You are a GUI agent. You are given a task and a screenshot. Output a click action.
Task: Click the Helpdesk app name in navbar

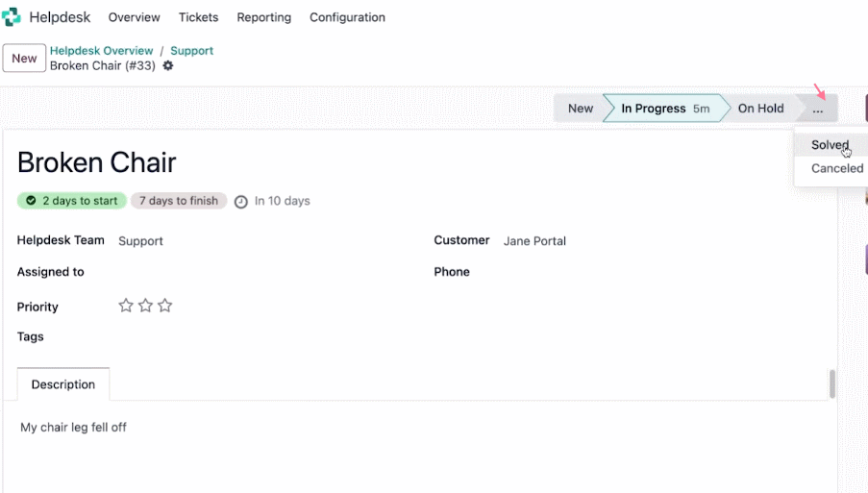60,17
